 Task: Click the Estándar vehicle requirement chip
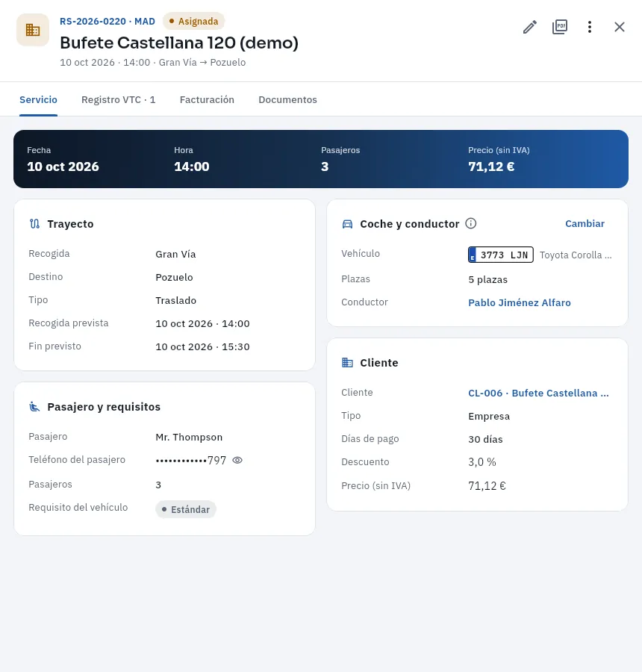(186, 509)
